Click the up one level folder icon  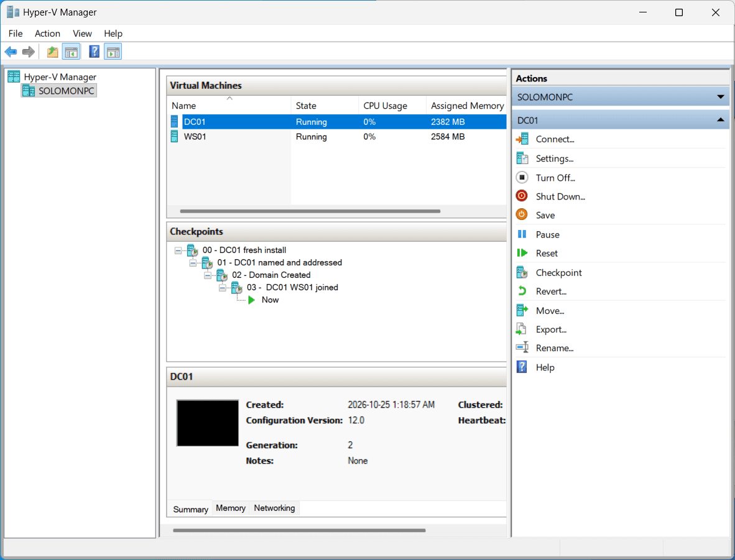[52, 52]
